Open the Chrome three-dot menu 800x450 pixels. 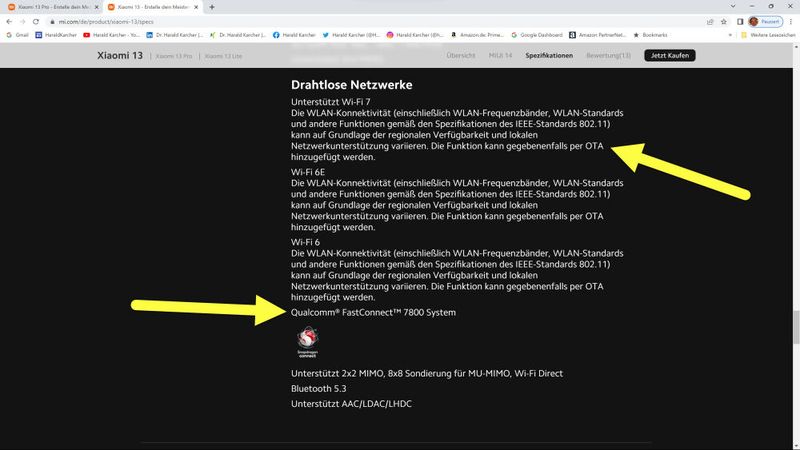point(791,21)
